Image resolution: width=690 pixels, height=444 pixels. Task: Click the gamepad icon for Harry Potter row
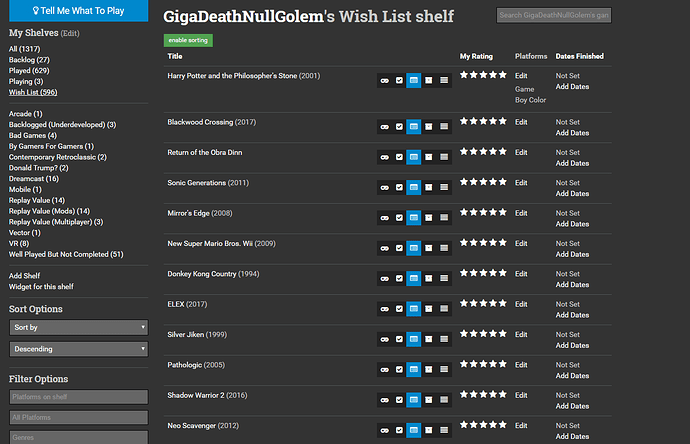(x=385, y=81)
